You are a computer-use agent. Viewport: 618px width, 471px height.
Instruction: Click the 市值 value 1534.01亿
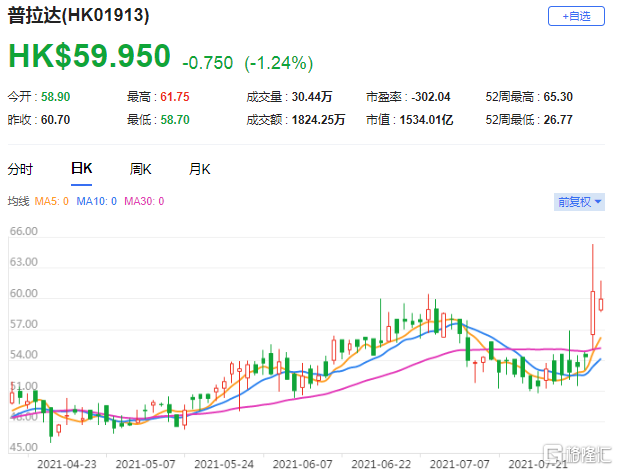(426, 120)
